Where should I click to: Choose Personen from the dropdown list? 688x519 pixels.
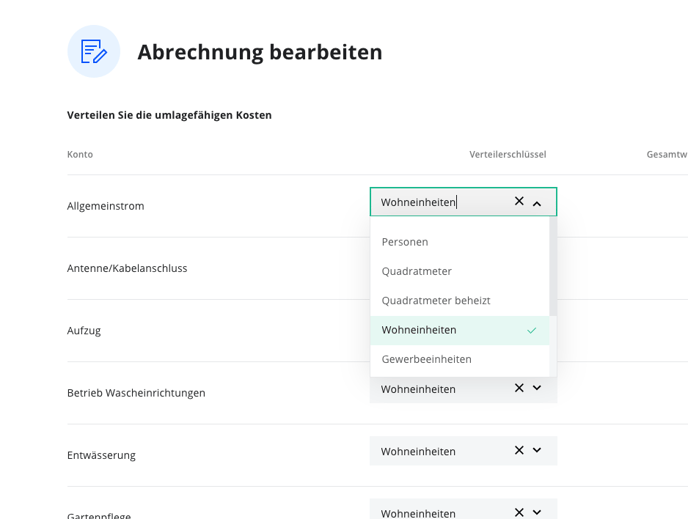tap(460, 242)
